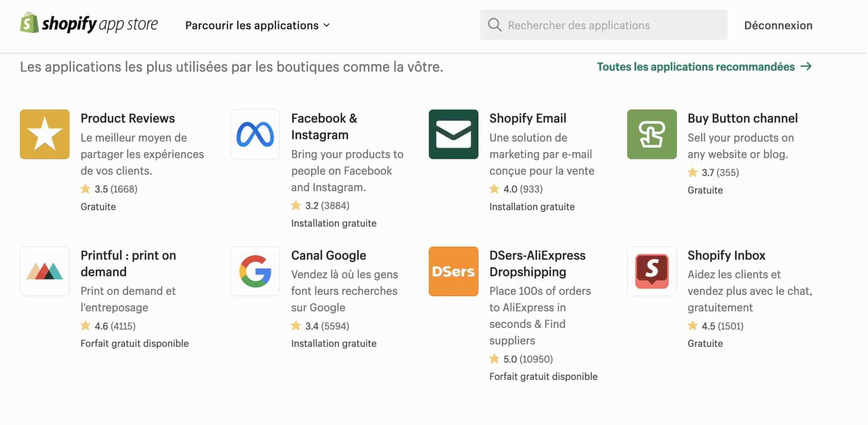
Task: Open the Product Reviews title
Action: [128, 118]
